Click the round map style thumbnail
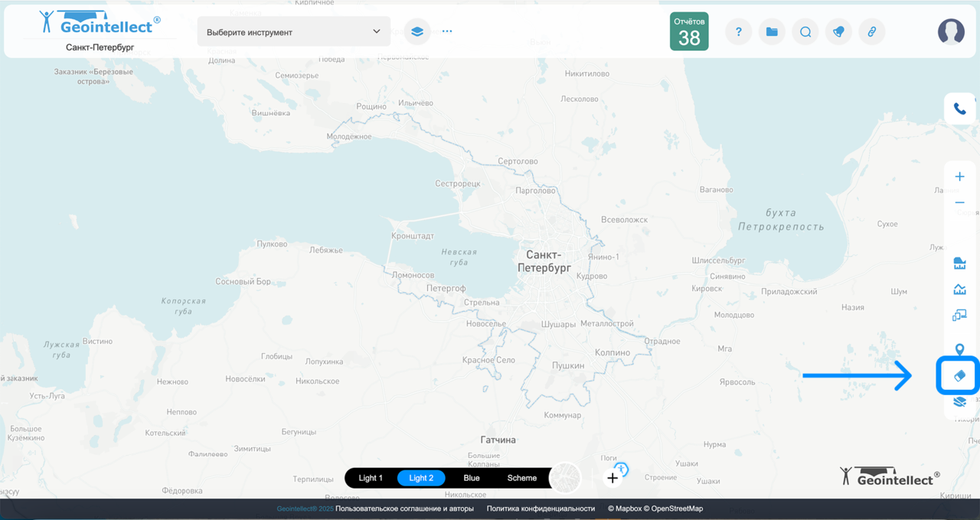This screenshot has width=980, height=520. tap(566, 478)
